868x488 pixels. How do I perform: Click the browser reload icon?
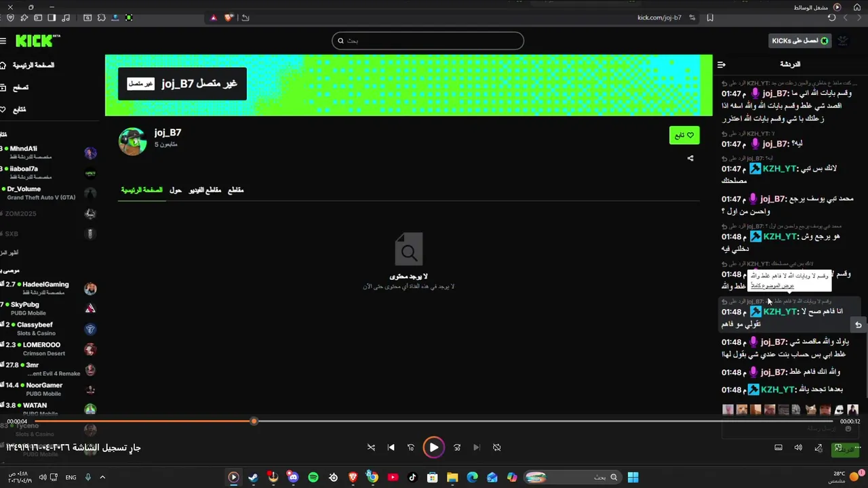831,18
